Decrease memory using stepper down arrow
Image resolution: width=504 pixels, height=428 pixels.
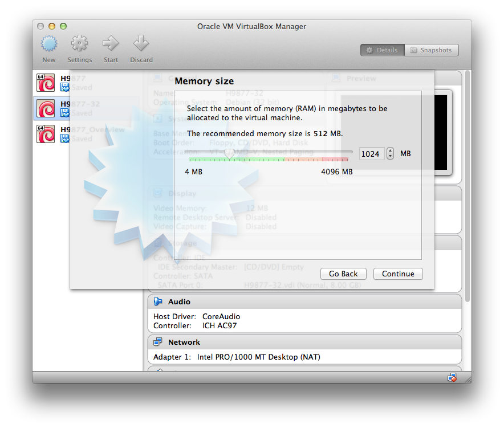[390, 157]
